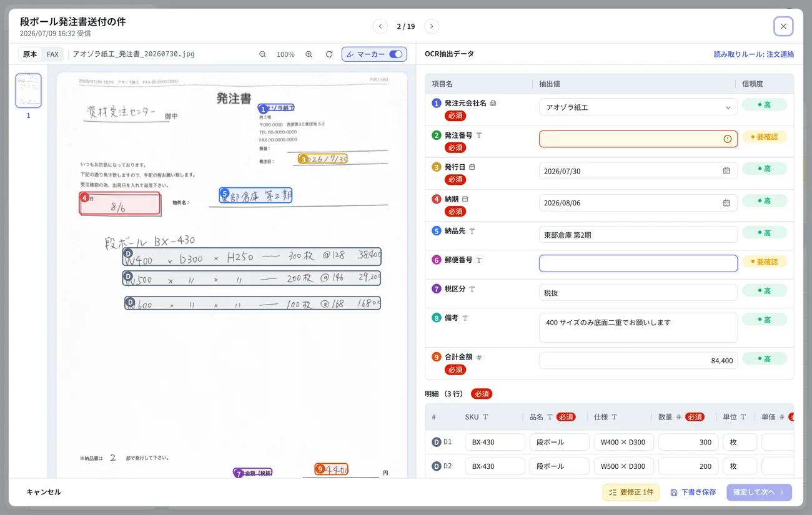Open 読み取りルール: 注文連絡 link
Viewport: 812px width, 515px height.
[754, 54]
